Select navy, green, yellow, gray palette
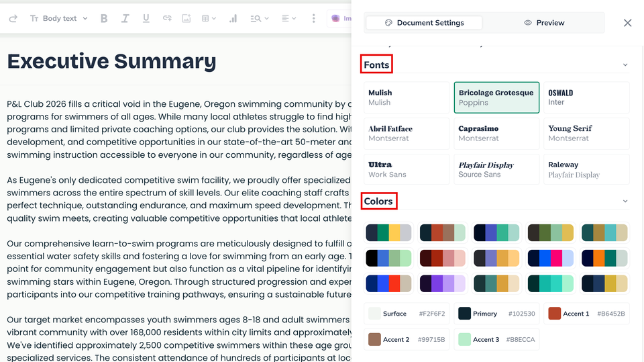Viewport: 644px width, 362px height. (388, 233)
